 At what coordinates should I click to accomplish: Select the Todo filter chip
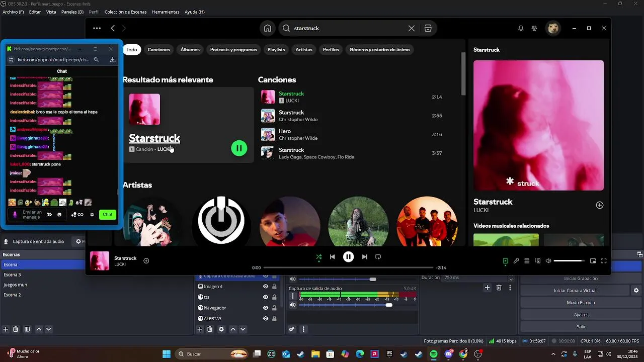point(132,50)
